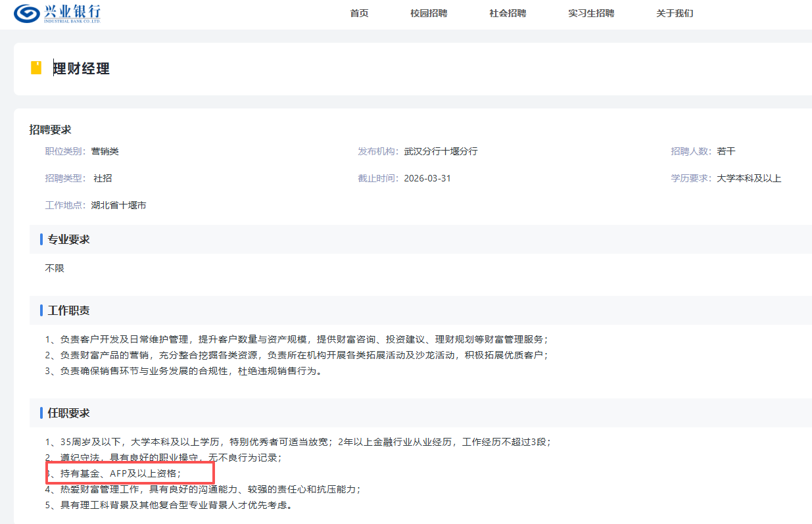
Task: Open the 关于我们 page
Action: click(674, 13)
